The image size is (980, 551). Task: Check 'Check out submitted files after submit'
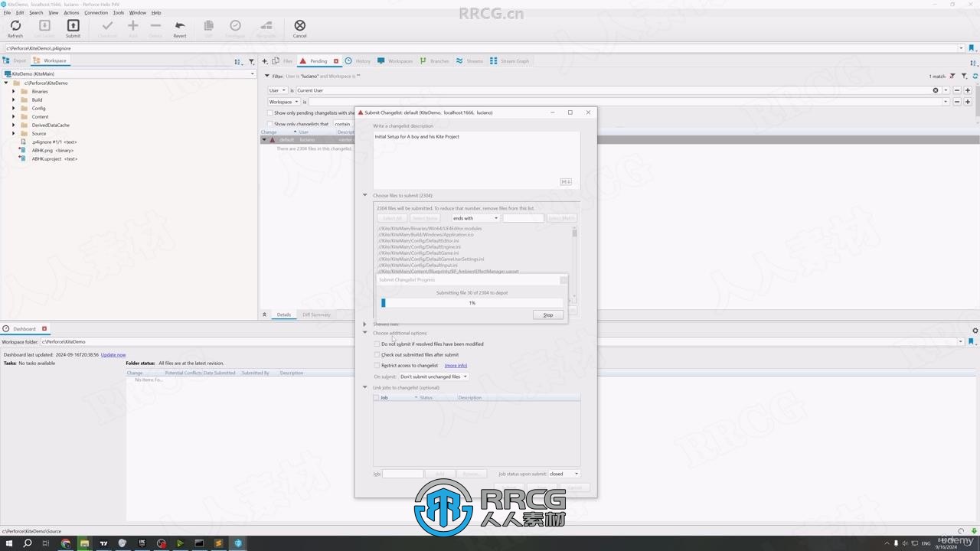point(377,355)
